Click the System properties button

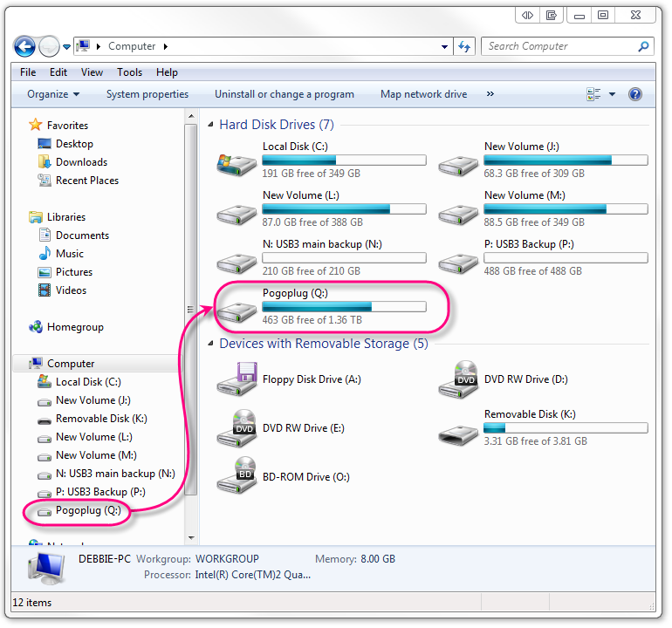(x=147, y=94)
